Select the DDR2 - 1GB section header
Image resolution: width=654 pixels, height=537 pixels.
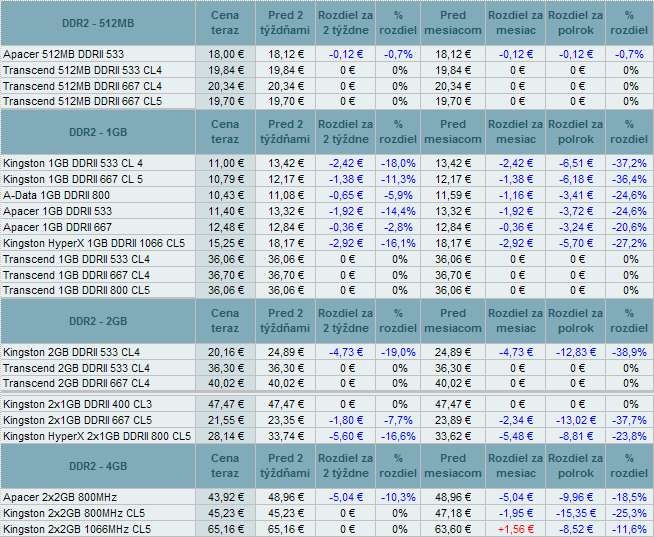[98, 132]
